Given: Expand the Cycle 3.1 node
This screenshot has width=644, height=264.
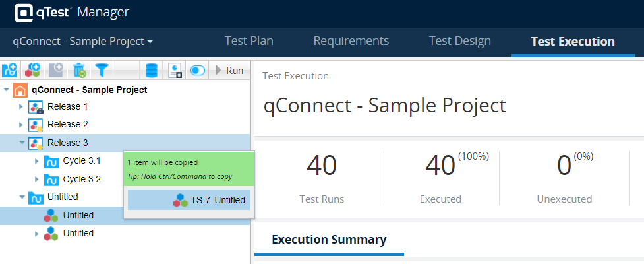Looking at the screenshot, I should [x=37, y=161].
